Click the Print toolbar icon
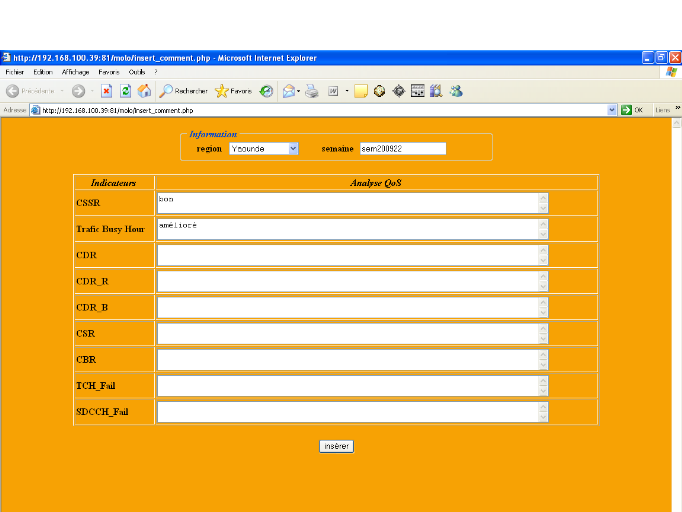 click(312, 90)
